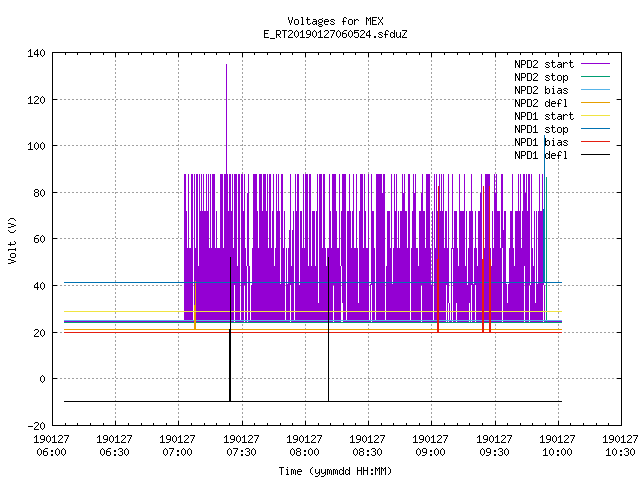The image size is (640, 480).
Task: Click the 190127 09:00 time axis label
Action: [431, 446]
